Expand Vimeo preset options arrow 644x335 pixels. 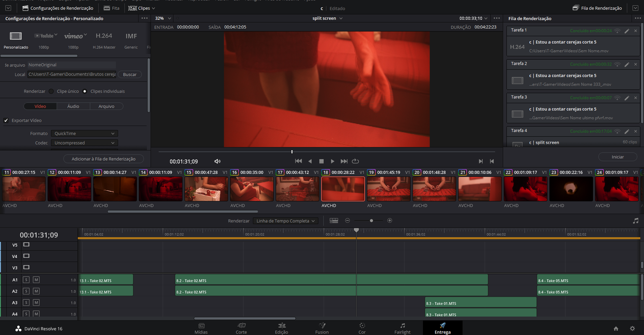tap(86, 35)
